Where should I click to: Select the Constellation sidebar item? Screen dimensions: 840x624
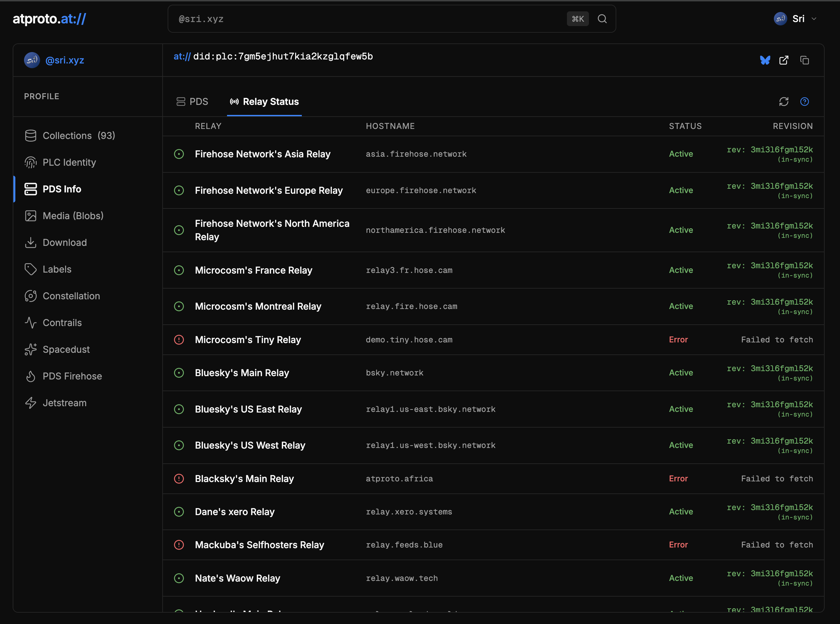pos(71,296)
